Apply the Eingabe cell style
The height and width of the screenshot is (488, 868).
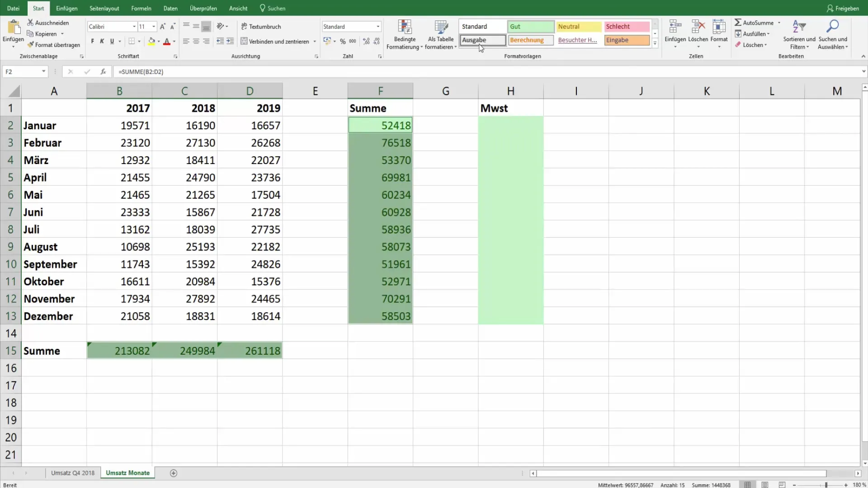[x=627, y=40]
